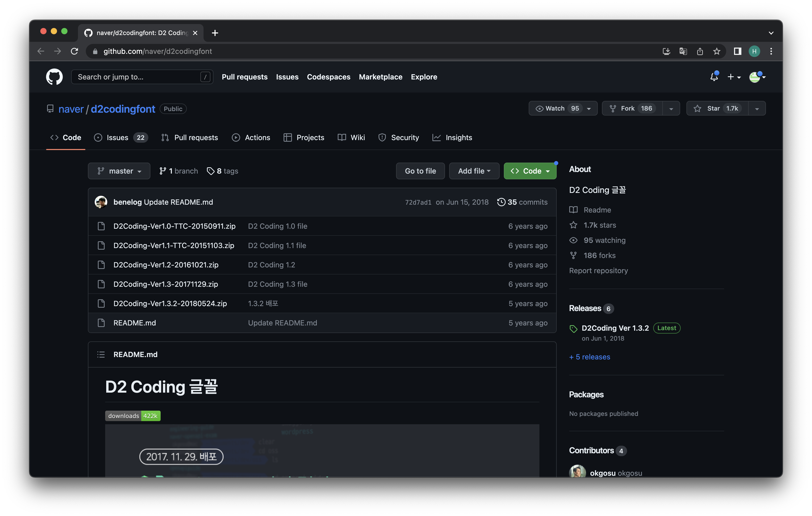Open the Add file dropdown
Viewport: 812px width, 516px height.
tap(474, 171)
